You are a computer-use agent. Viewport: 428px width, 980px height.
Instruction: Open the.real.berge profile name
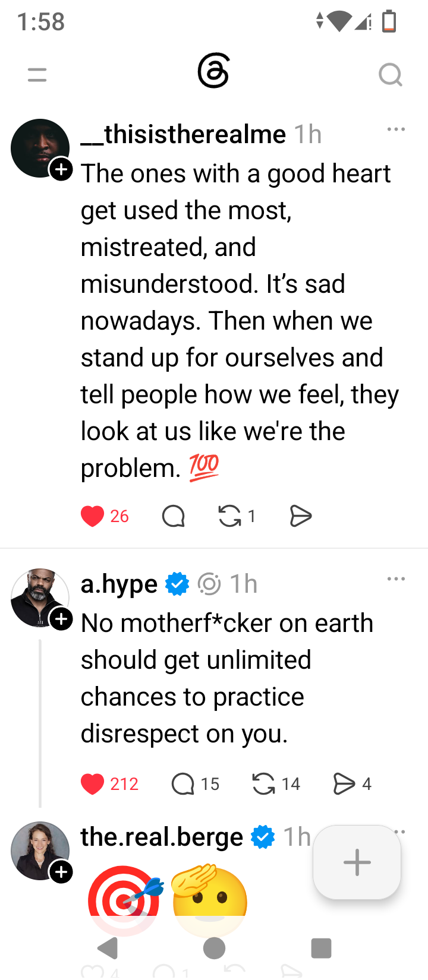point(162,837)
